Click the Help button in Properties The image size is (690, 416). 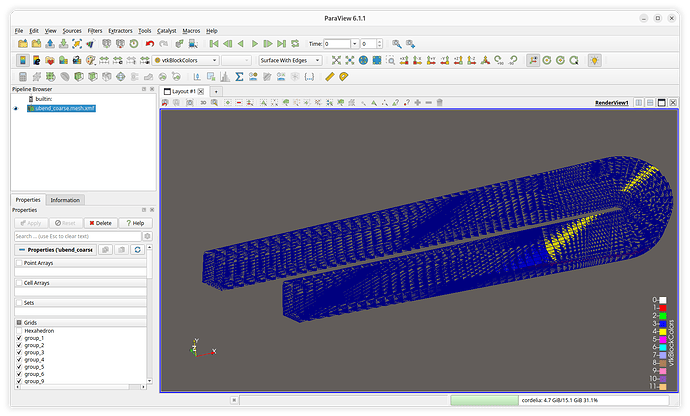click(x=136, y=223)
